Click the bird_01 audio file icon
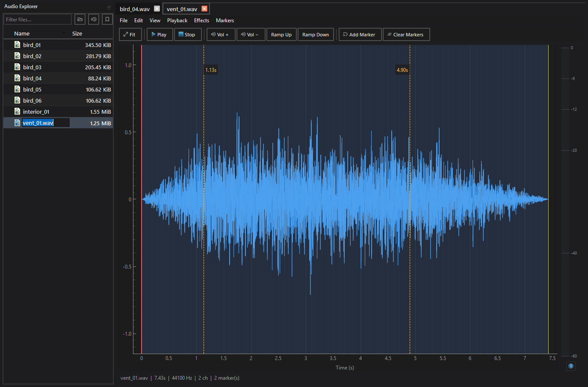This screenshot has height=387, width=588. click(x=17, y=44)
